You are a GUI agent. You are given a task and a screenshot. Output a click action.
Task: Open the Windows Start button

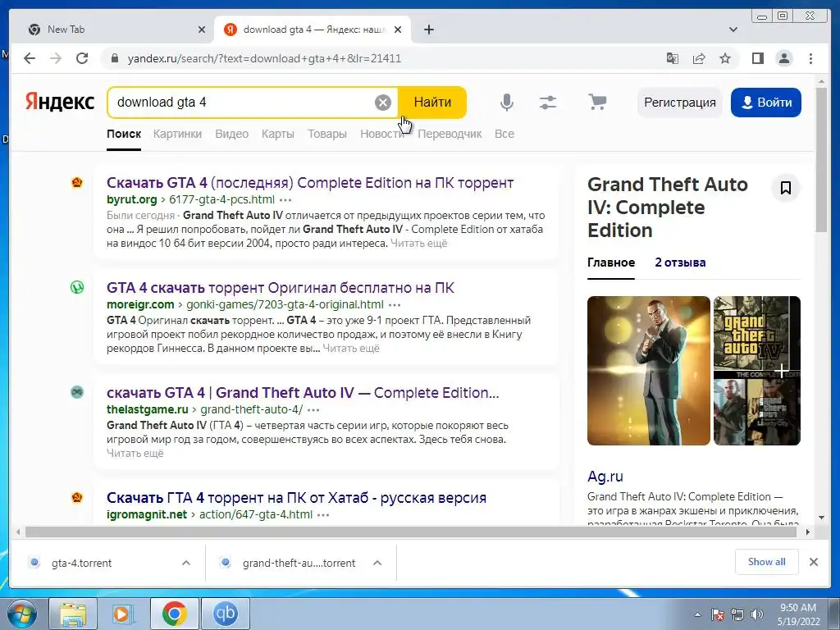(21, 614)
